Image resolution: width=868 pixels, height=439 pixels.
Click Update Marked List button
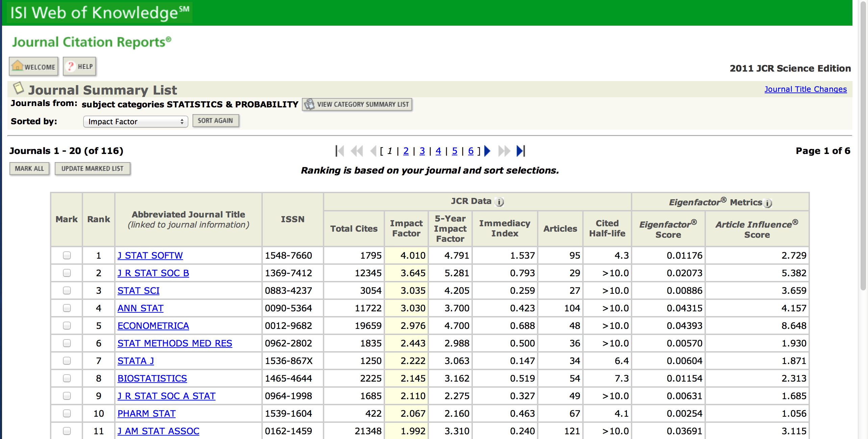click(93, 169)
